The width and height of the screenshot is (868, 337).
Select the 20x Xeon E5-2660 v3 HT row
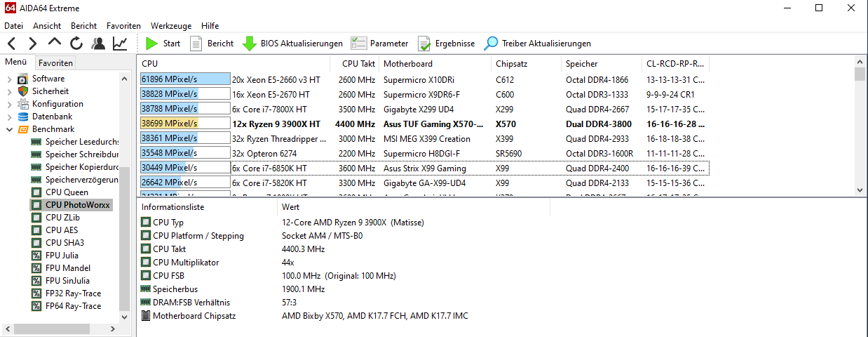click(x=424, y=80)
